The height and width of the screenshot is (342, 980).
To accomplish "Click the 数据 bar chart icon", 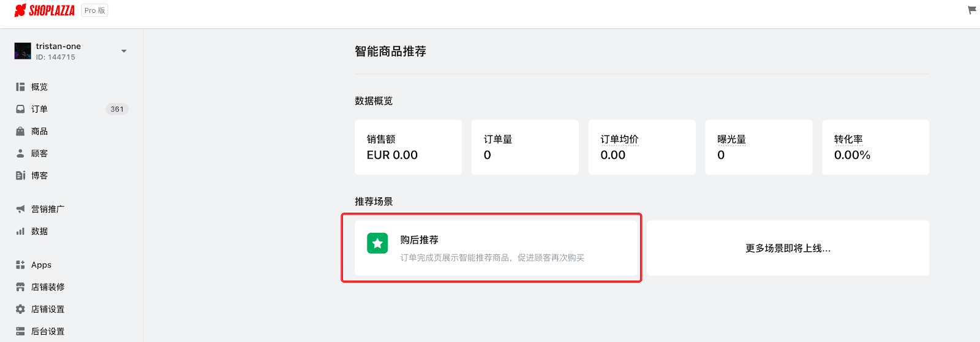I will pyautogui.click(x=20, y=231).
